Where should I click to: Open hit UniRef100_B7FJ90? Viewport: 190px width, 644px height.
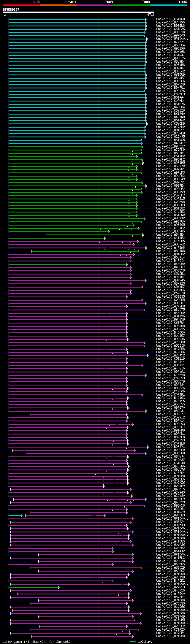(x=170, y=23)
